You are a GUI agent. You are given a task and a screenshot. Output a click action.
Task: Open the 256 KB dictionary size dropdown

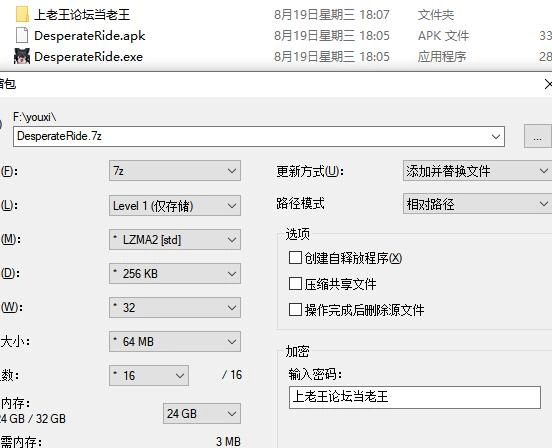(175, 273)
